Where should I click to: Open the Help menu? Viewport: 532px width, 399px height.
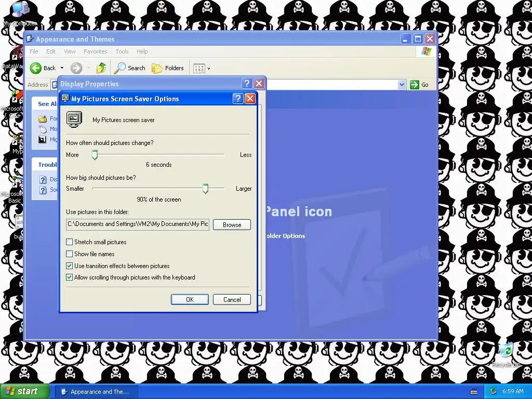(x=142, y=51)
